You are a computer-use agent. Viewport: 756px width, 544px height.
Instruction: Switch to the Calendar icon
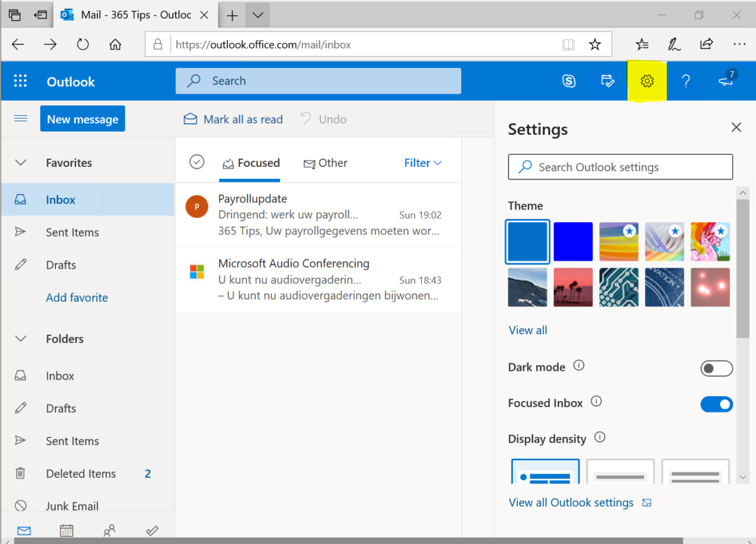[66, 531]
